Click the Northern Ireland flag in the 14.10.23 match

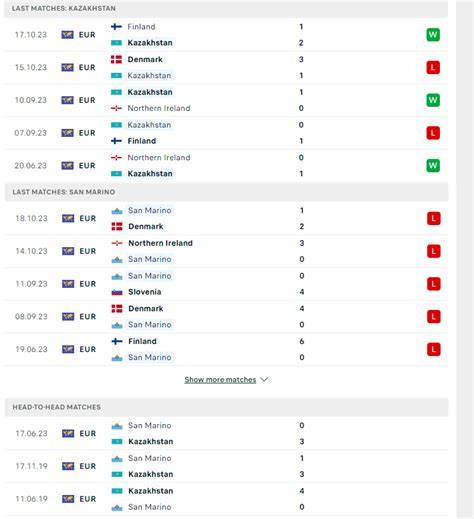tap(117, 243)
